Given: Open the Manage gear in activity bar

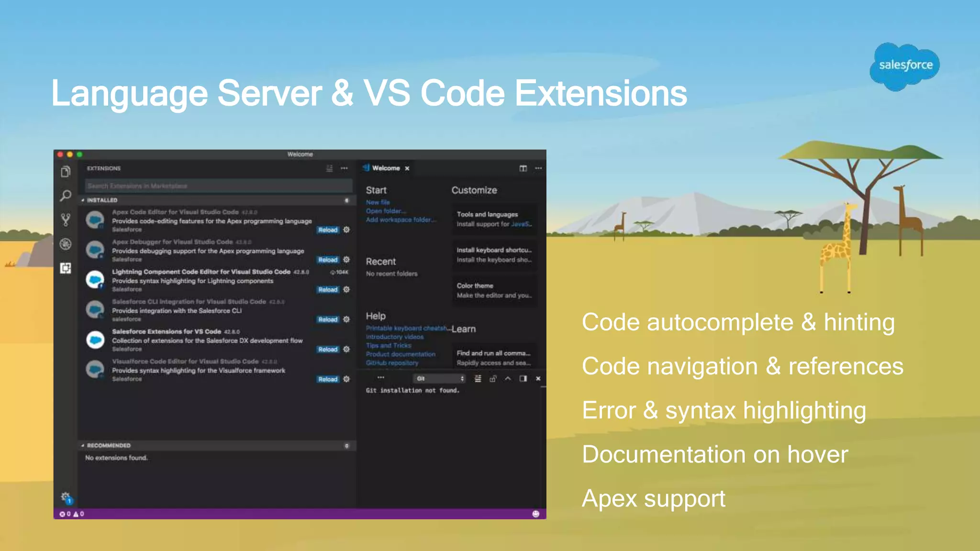Looking at the screenshot, I should coord(66,497).
